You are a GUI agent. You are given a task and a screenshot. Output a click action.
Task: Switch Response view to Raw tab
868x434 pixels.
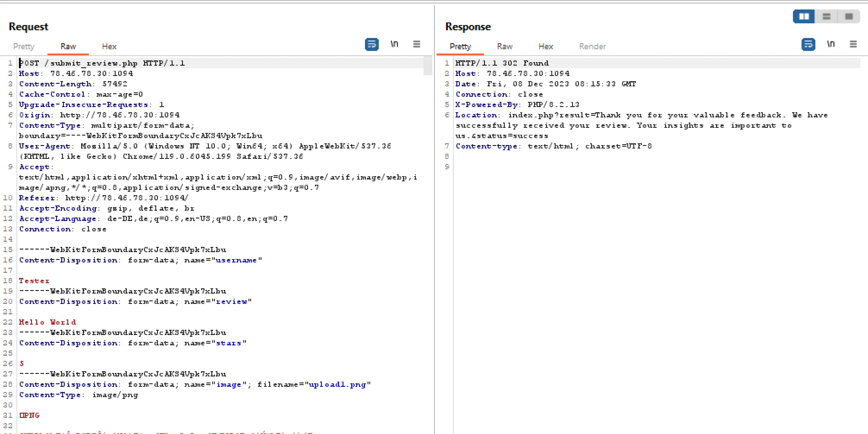[x=504, y=47]
